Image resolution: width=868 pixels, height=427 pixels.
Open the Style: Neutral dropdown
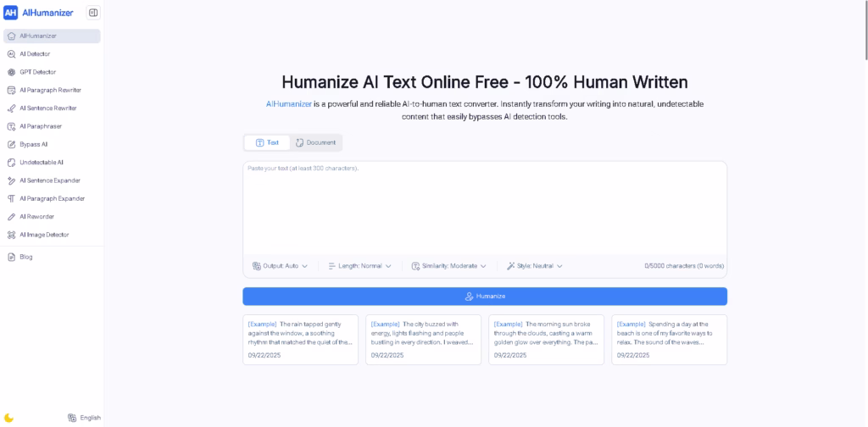point(534,266)
